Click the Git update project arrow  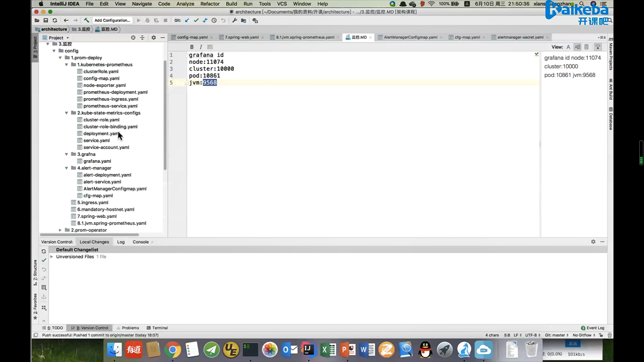[x=187, y=20]
